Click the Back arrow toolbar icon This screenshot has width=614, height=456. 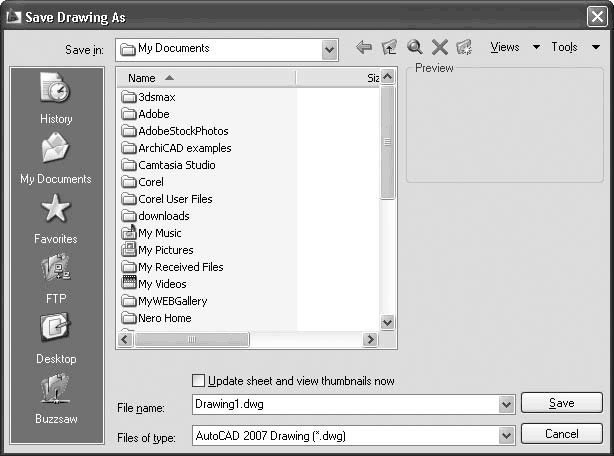pyautogui.click(x=364, y=48)
